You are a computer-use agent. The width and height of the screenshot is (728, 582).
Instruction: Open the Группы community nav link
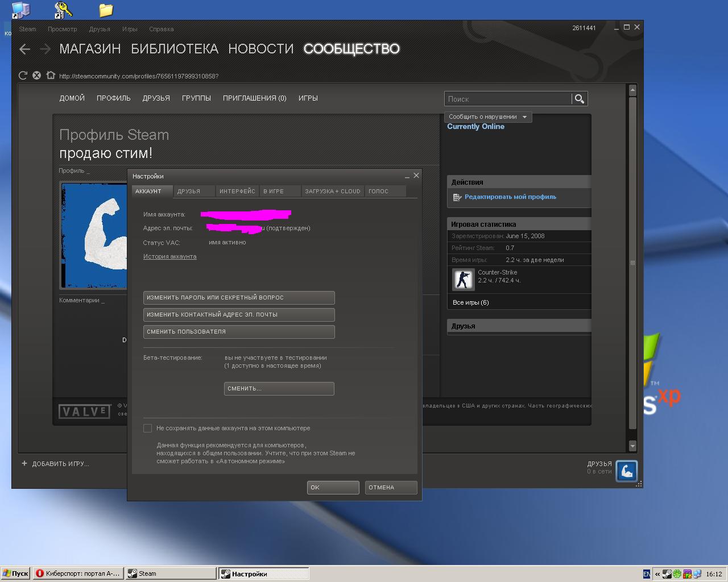[x=196, y=98]
